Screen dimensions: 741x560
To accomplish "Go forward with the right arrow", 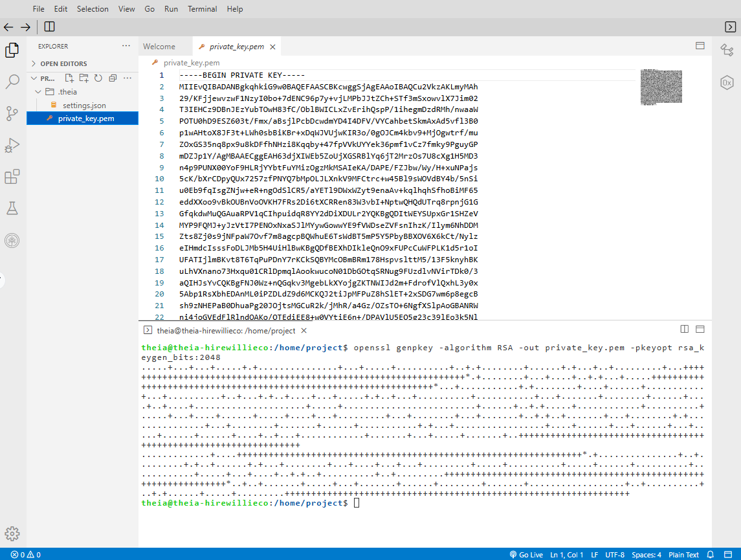I will (25, 27).
